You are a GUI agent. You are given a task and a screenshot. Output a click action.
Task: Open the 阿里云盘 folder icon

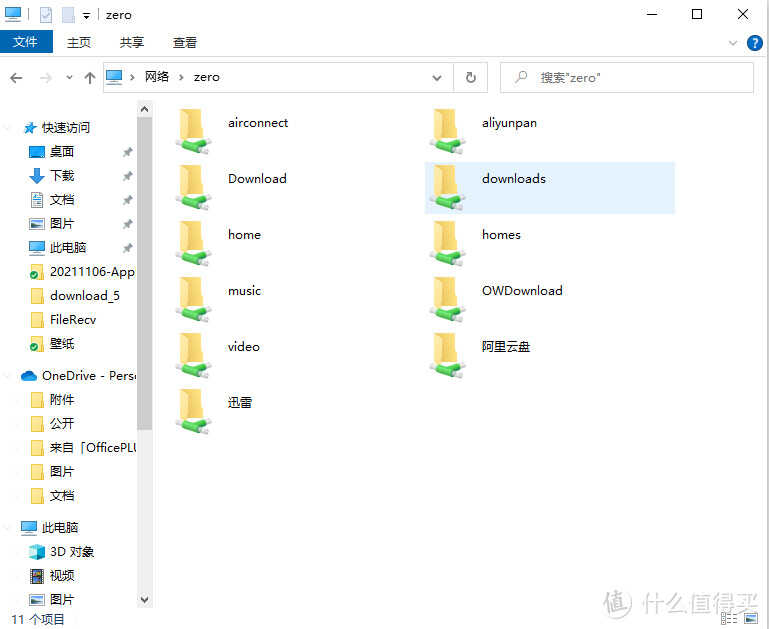click(x=447, y=355)
